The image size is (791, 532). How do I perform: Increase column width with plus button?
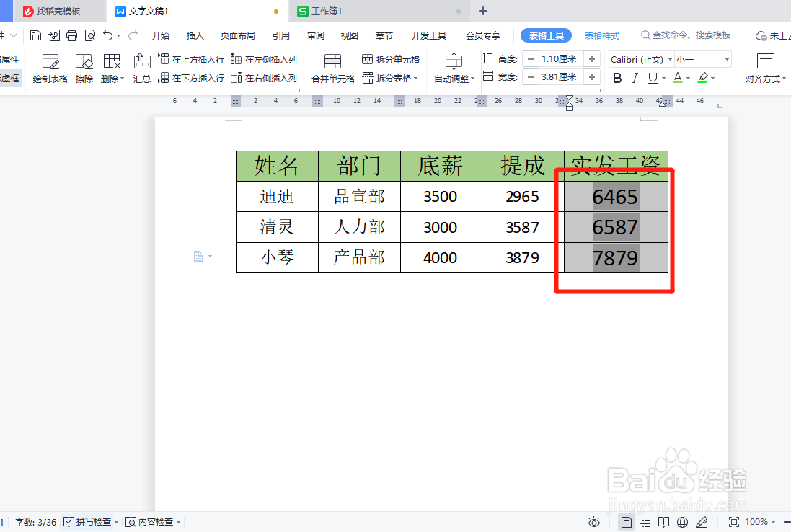(x=592, y=77)
